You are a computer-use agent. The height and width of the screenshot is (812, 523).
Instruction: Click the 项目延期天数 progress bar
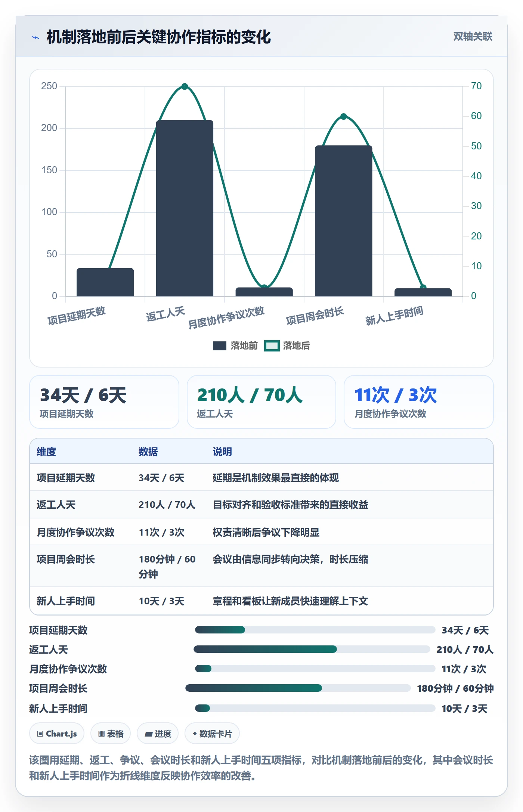tap(315, 630)
